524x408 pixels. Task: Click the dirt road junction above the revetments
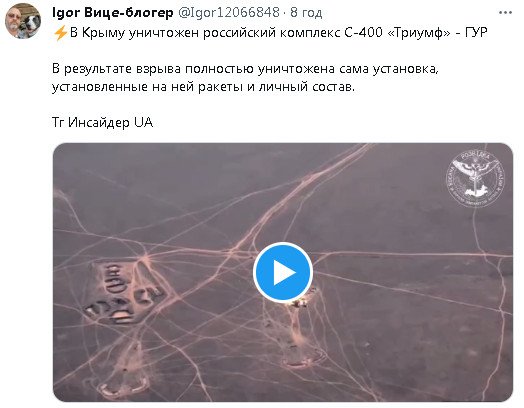pyautogui.click(x=145, y=257)
